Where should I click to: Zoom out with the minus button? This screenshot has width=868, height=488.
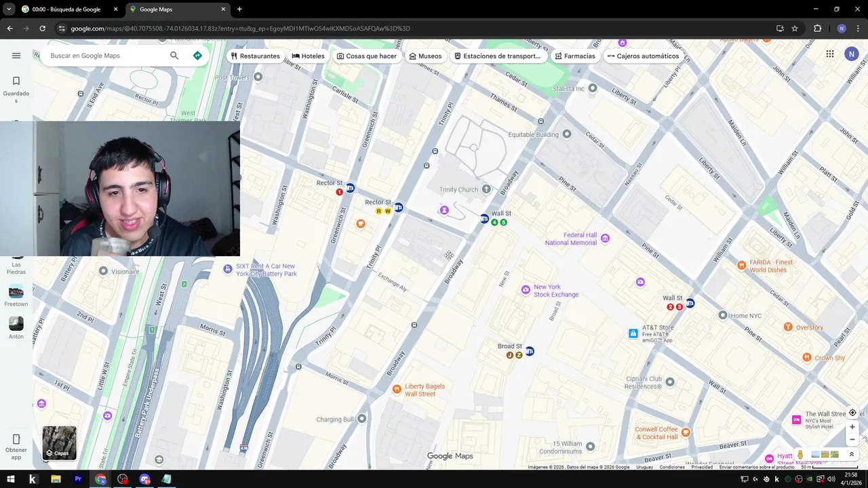click(852, 439)
